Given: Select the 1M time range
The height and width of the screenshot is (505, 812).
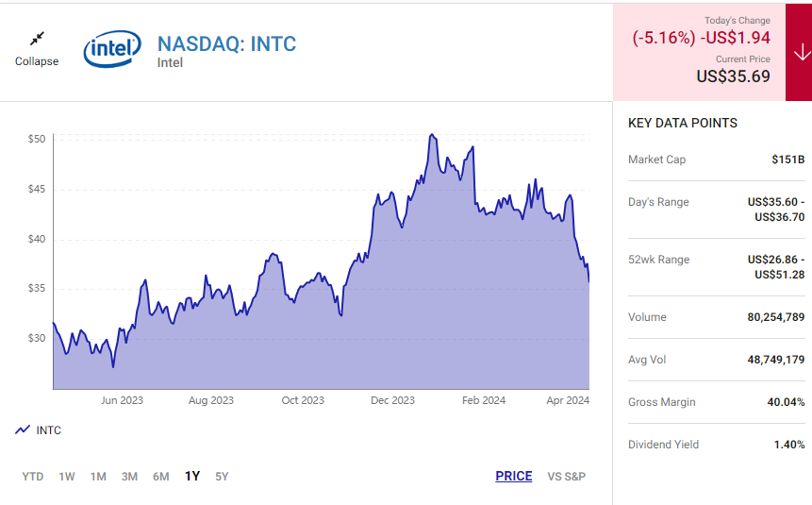Looking at the screenshot, I should coord(98,477).
